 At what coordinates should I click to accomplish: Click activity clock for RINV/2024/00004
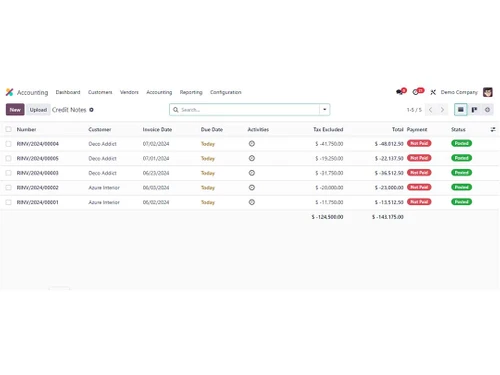252,144
